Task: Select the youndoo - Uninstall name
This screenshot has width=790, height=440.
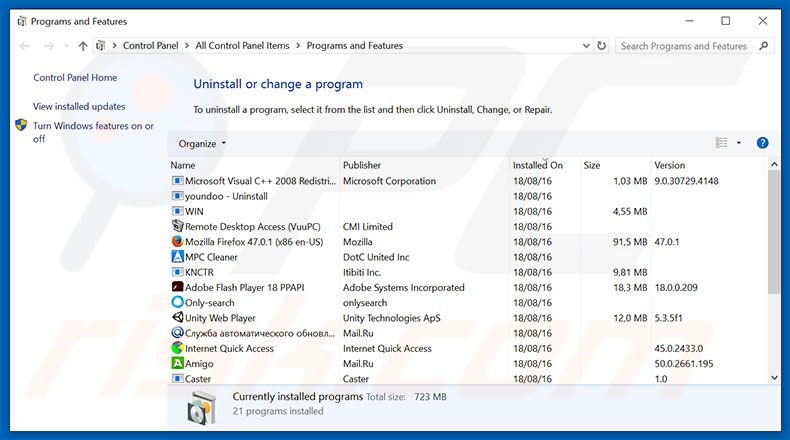Action: pyautogui.click(x=226, y=196)
